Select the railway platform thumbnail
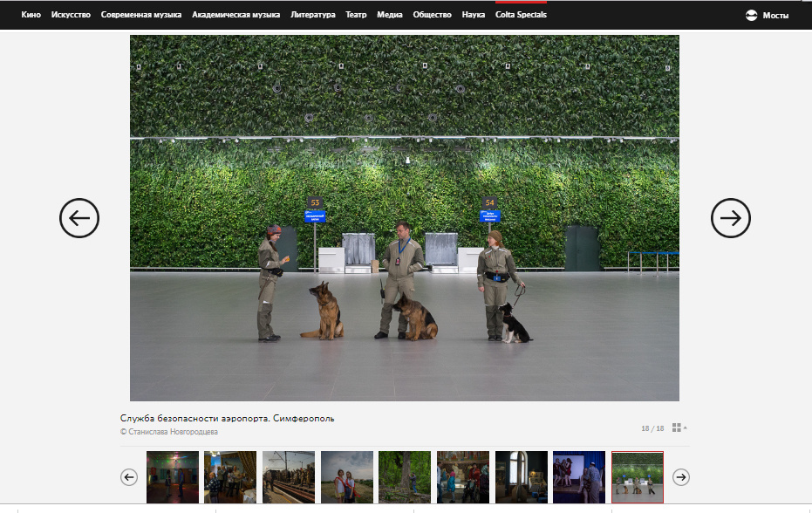 [x=289, y=477]
